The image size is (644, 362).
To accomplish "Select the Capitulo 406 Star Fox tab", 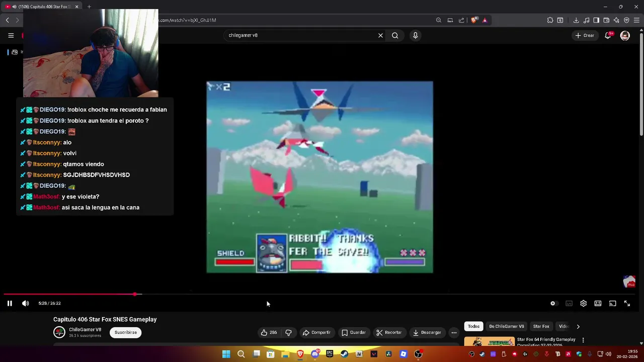I will [42, 7].
